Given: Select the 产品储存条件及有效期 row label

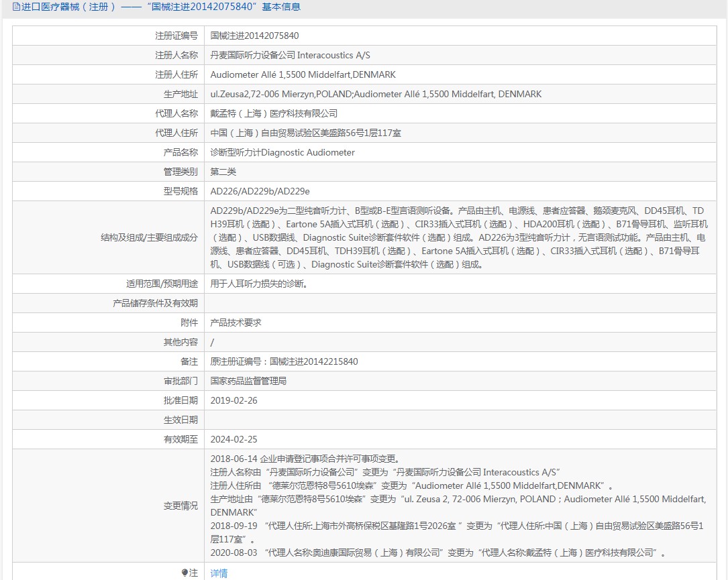Looking at the screenshot, I should 156,303.
